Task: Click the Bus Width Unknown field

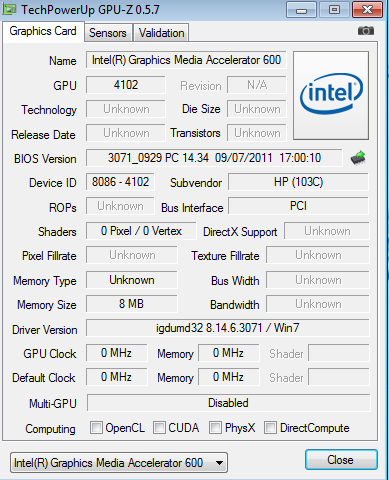Action: pyautogui.click(x=318, y=280)
